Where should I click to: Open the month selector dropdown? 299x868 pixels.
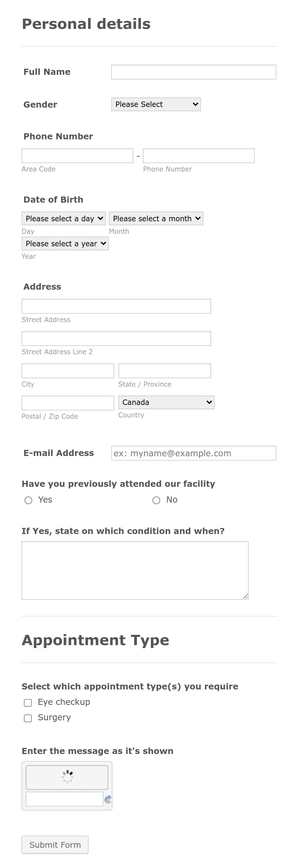tap(156, 218)
